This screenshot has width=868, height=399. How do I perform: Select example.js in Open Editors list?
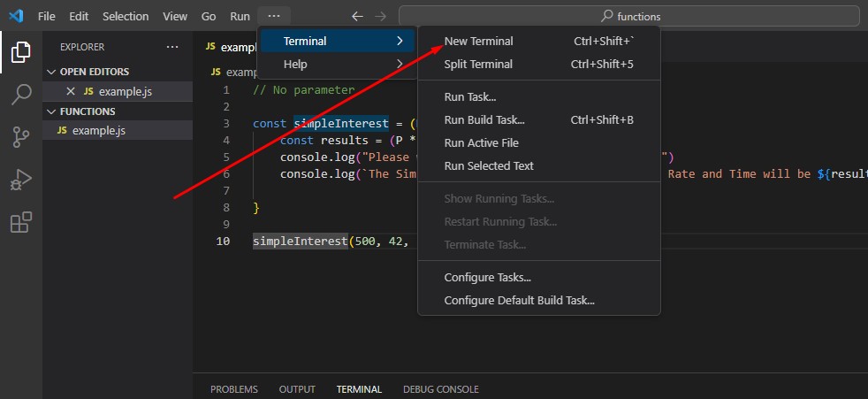[x=118, y=91]
